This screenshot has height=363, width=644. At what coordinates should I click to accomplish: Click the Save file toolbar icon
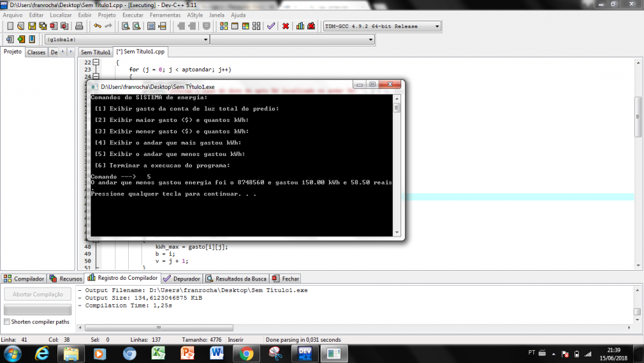point(32,26)
